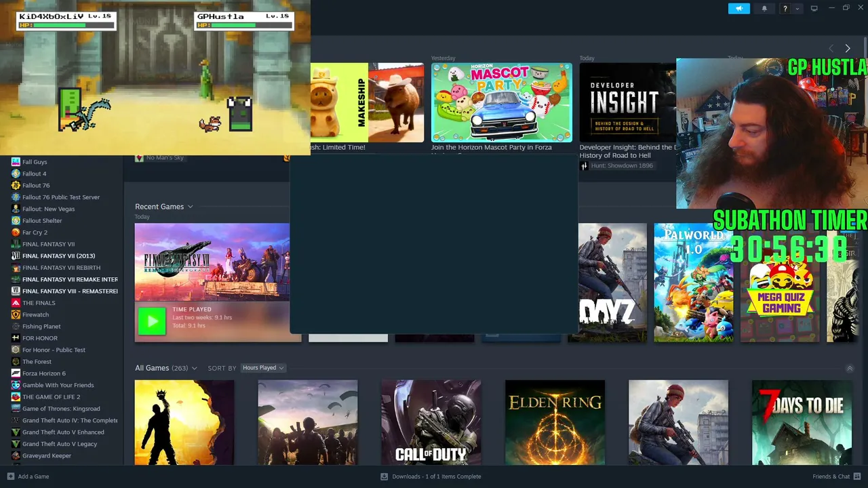Click the Gamble With Your Friends icon
Viewport: 868px width, 488px height.
[x=16, y=385]
